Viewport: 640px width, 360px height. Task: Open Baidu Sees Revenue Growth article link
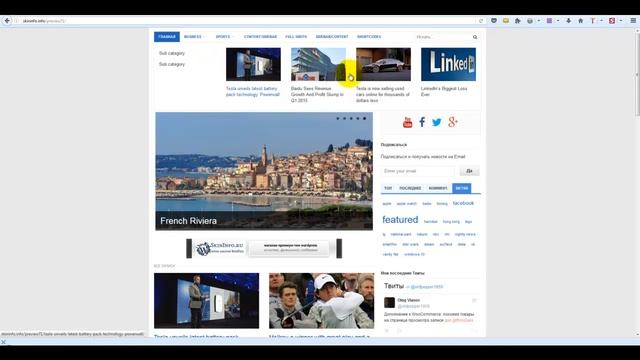pyautogui.click(x=317, y=94)
